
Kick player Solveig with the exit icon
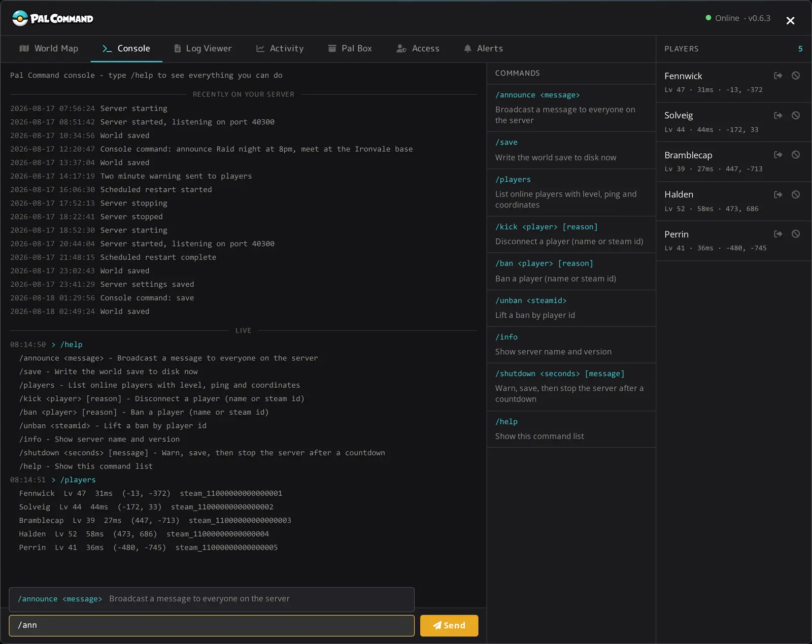(778, 116)
